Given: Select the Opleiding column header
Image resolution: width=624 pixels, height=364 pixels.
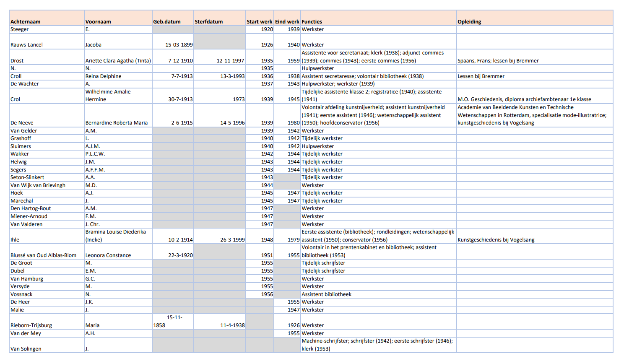Looking at the screenshot, I should click(x=469, y=22).
